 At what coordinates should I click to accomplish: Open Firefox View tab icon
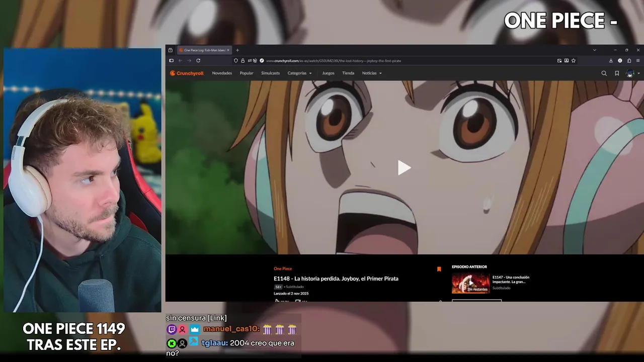(170, 50)
